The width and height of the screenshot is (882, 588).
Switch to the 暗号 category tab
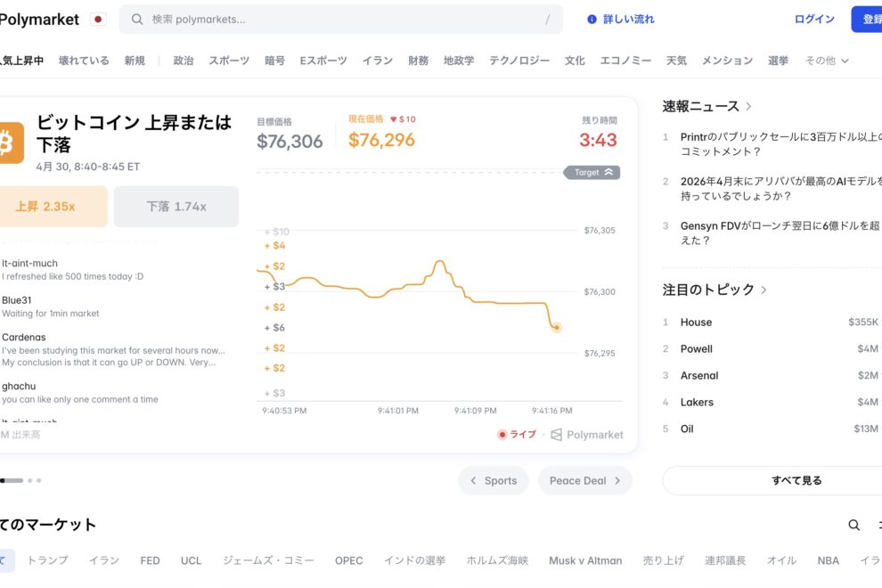274,60
